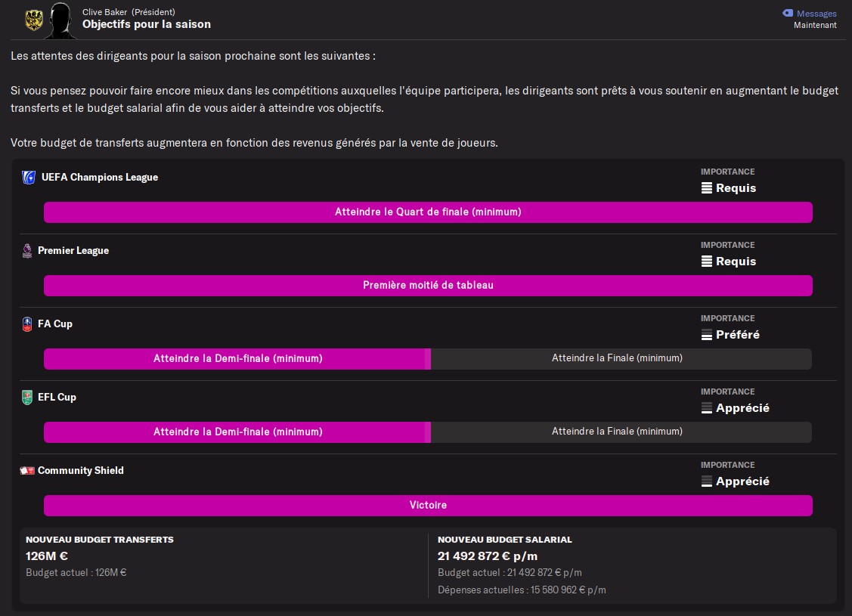Select FA Cup Atteindre la Demi-finale option
This screenshot has height=616, width=852.
(237, 359)
